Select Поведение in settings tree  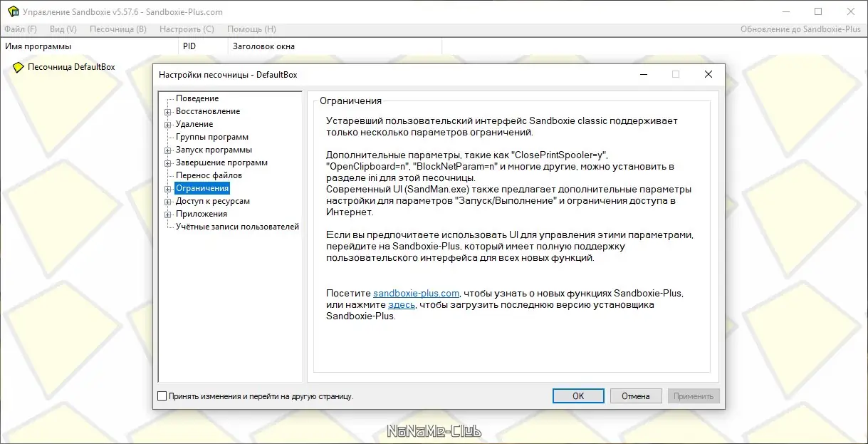[x=197, y=98]
